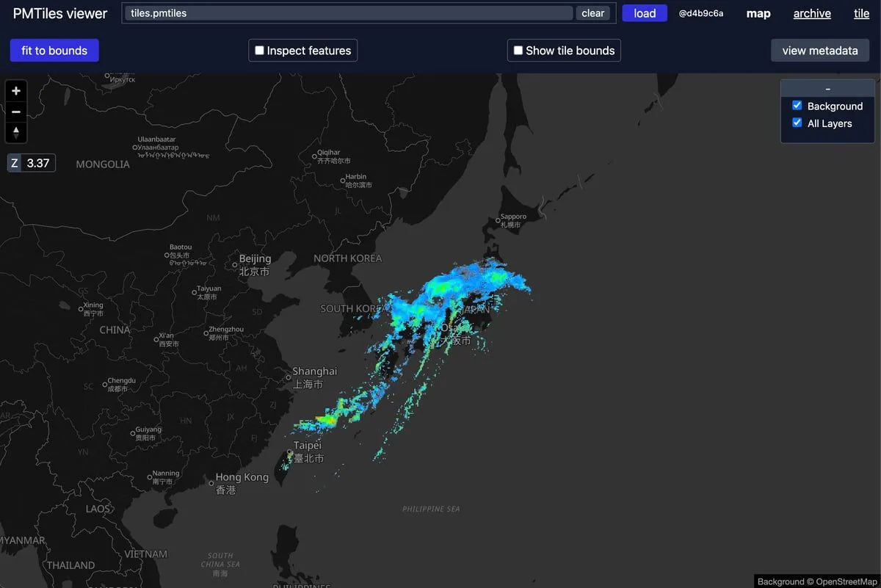Enable the Inspect features checkbox
Screen dimensions: 881x588
tap(259, 51)
